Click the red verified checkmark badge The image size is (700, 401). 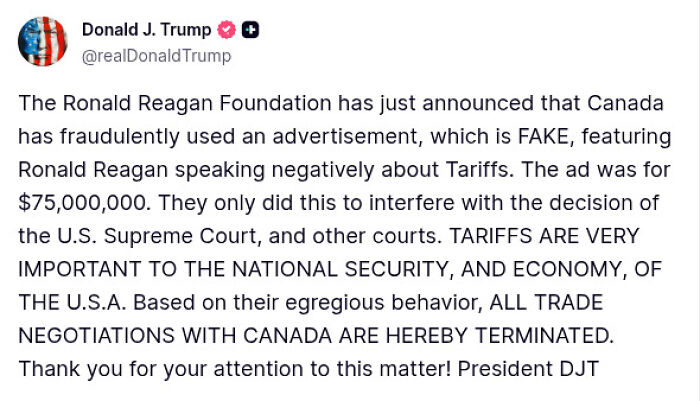click(227, 30)
